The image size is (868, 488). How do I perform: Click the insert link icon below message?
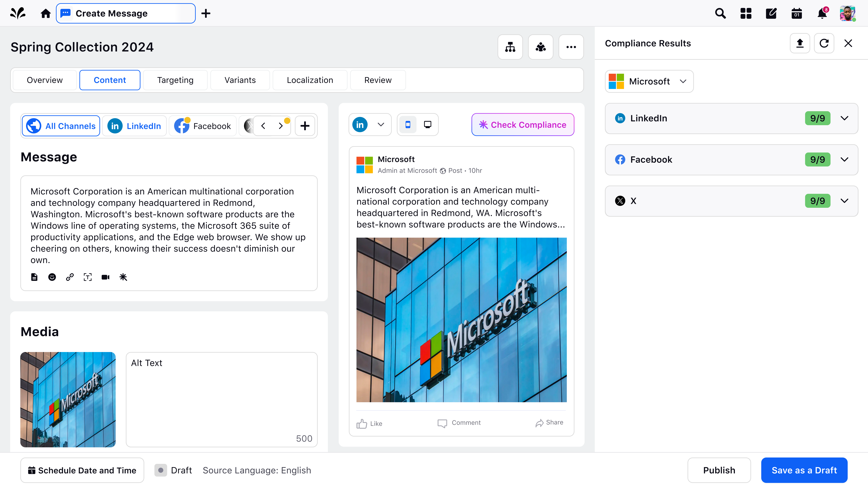tap(70, 277)
